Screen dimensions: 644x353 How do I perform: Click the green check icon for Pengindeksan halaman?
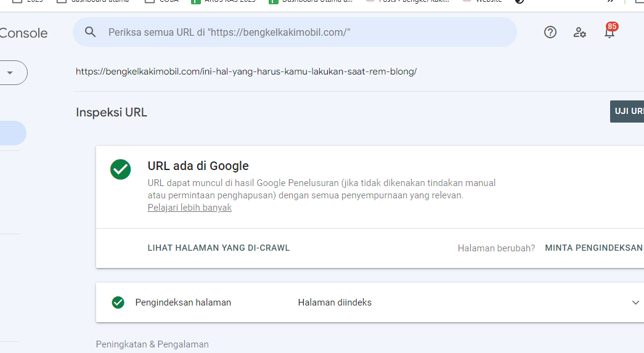pos(118,302)
